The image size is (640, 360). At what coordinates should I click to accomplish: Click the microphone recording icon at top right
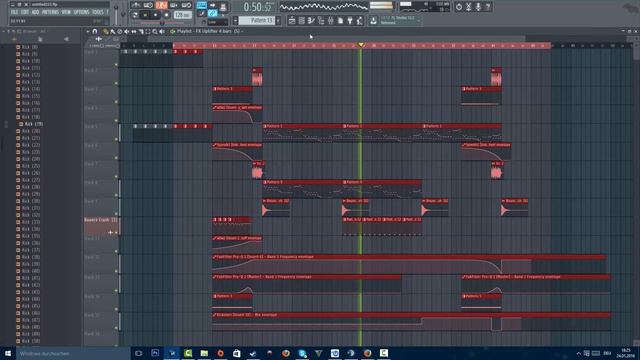(x=478, y=7)
